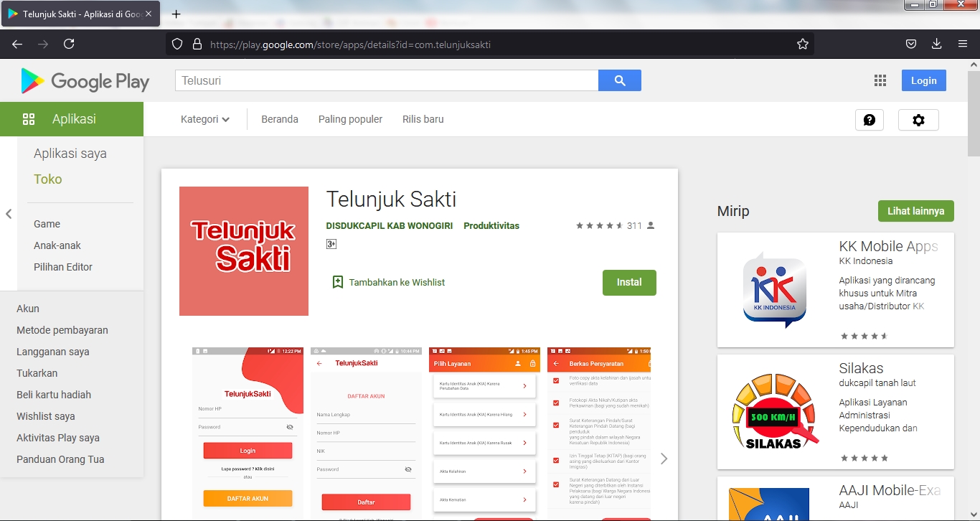The width and height of the screenshot is (980, 521).
Task: Open Beli kartu hadiah link
Action: [54, 395]
